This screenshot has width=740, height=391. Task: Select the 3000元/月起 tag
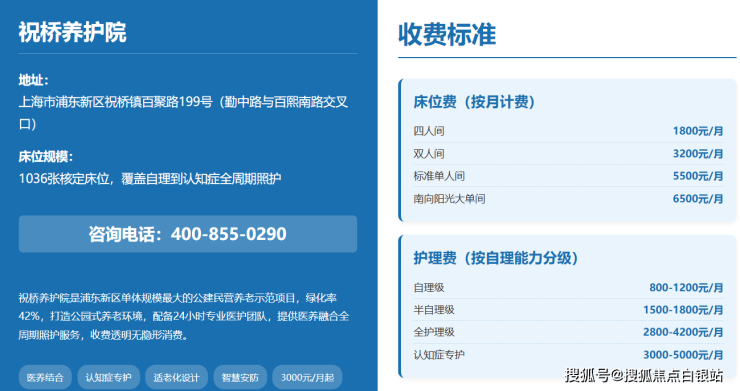tap(307, 378)
